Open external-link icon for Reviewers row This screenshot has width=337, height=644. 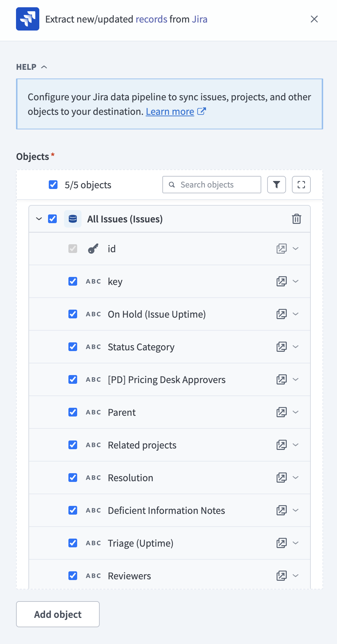[282, 576]
